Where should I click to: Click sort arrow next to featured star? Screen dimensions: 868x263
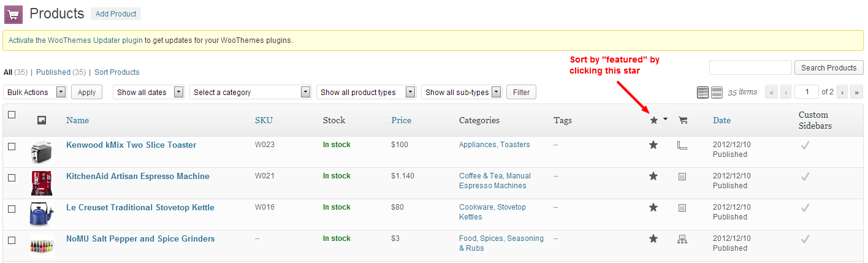[x=666, y=120]
